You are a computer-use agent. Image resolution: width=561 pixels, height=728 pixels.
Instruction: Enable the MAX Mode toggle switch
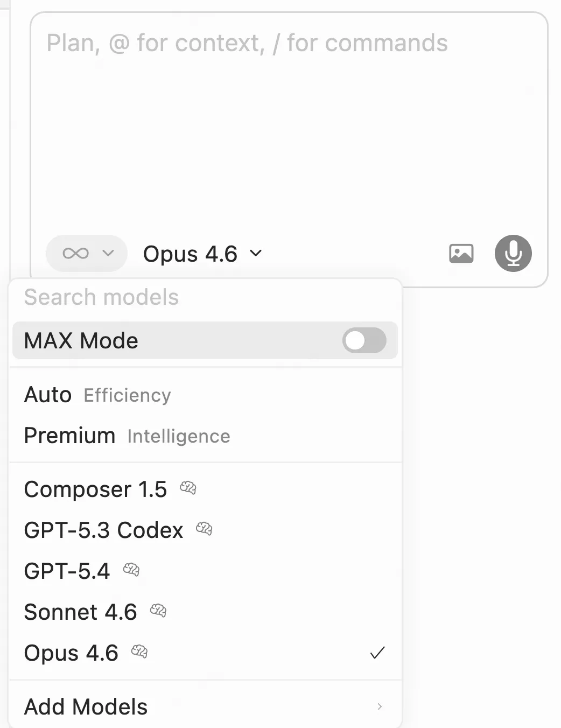coord(364,340)
